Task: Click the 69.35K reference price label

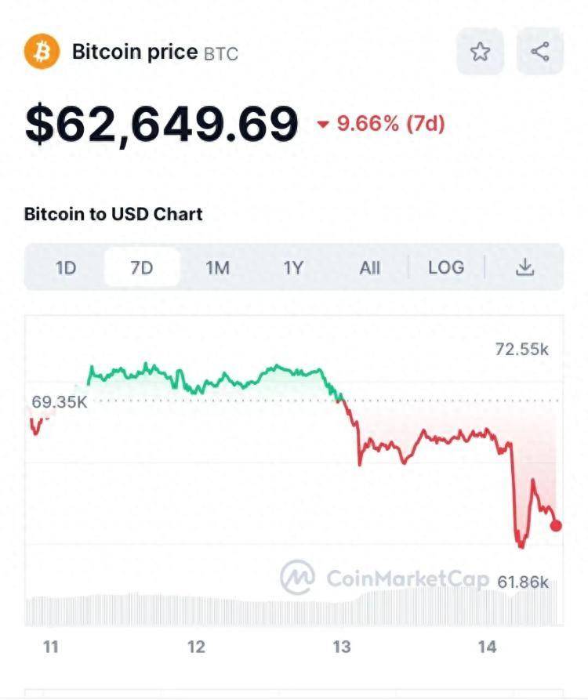Action: [60, 402]
